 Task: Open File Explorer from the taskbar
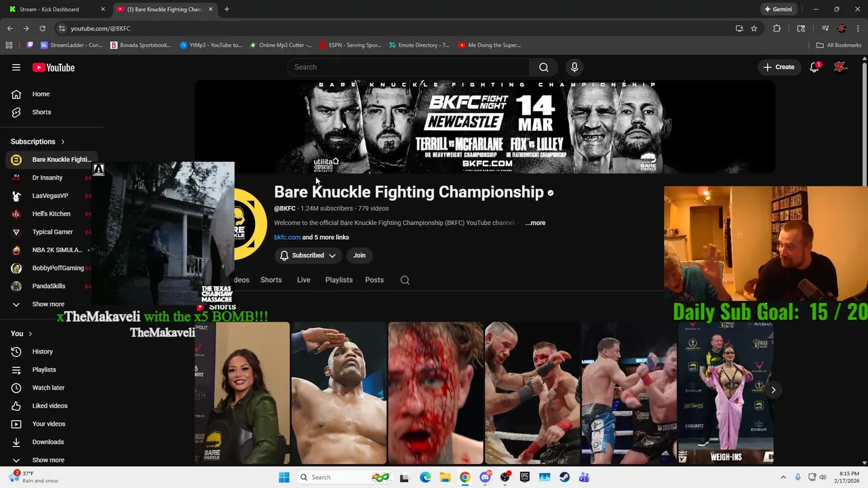[x=445, y=477]
